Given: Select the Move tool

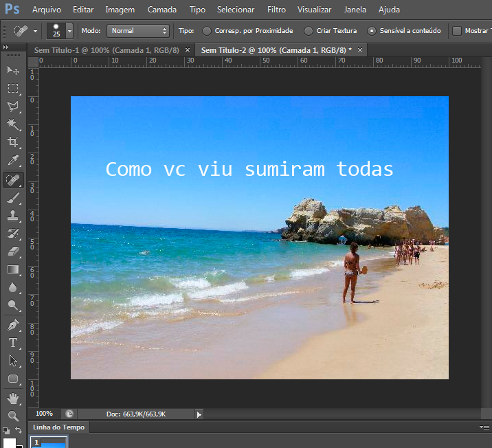Looking at the screenshot, I should [x=13, y=70].
